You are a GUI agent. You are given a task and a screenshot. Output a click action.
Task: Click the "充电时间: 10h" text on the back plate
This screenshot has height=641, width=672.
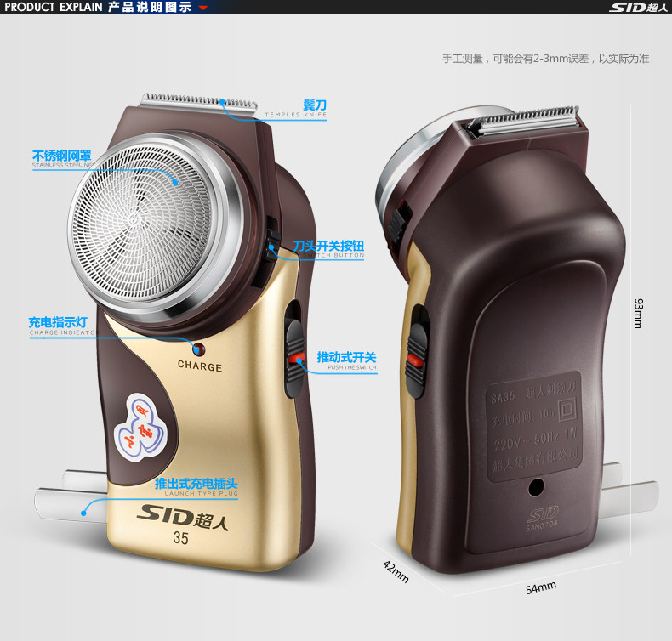click(x=523, y=417)
